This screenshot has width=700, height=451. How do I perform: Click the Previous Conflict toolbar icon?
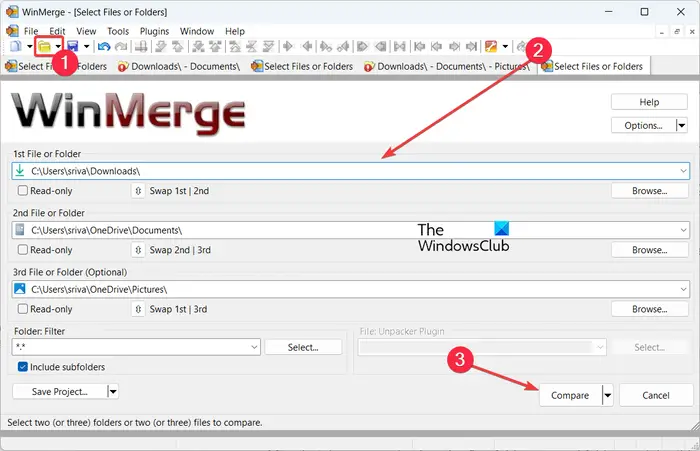point(215,46)
